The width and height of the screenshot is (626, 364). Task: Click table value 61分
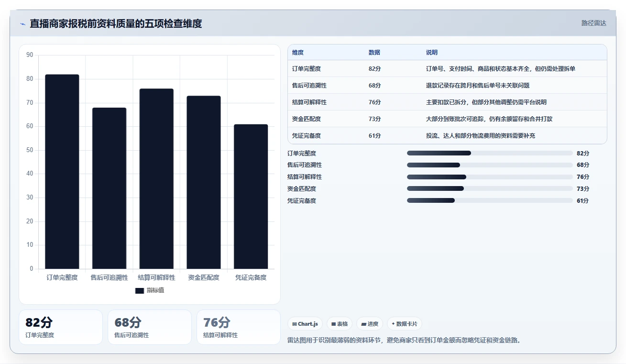tap(375, 136)
